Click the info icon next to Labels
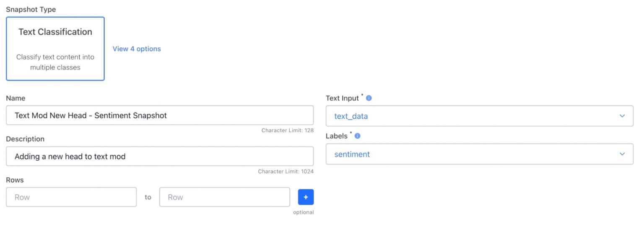 click(357, 135)
